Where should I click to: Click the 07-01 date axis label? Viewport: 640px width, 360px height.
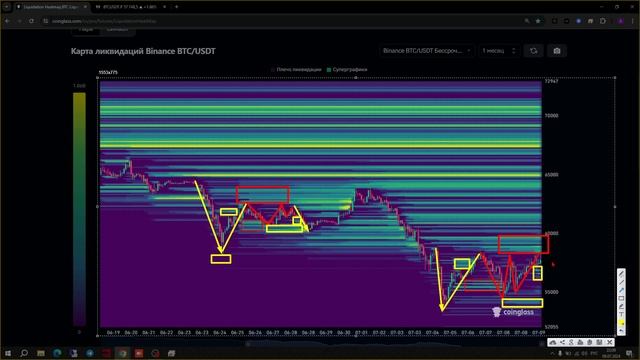pos(361,333)
